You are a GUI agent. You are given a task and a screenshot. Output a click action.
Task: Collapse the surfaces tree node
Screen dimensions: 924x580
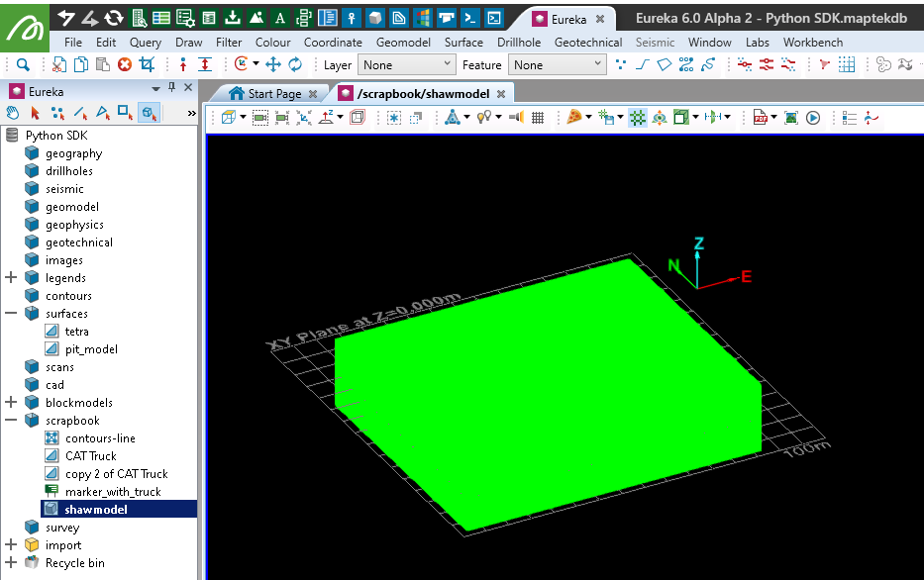point(12,314)
